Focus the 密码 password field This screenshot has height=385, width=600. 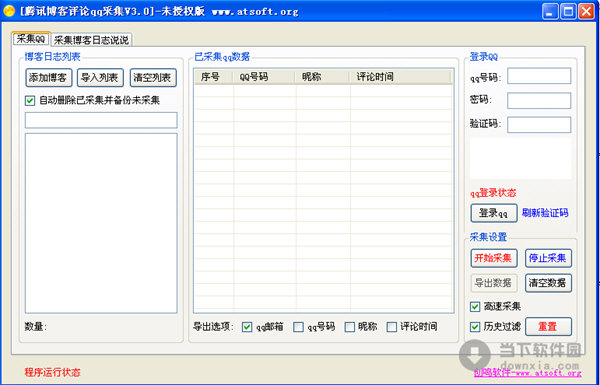pyautogui.click(x=539, y=100)
